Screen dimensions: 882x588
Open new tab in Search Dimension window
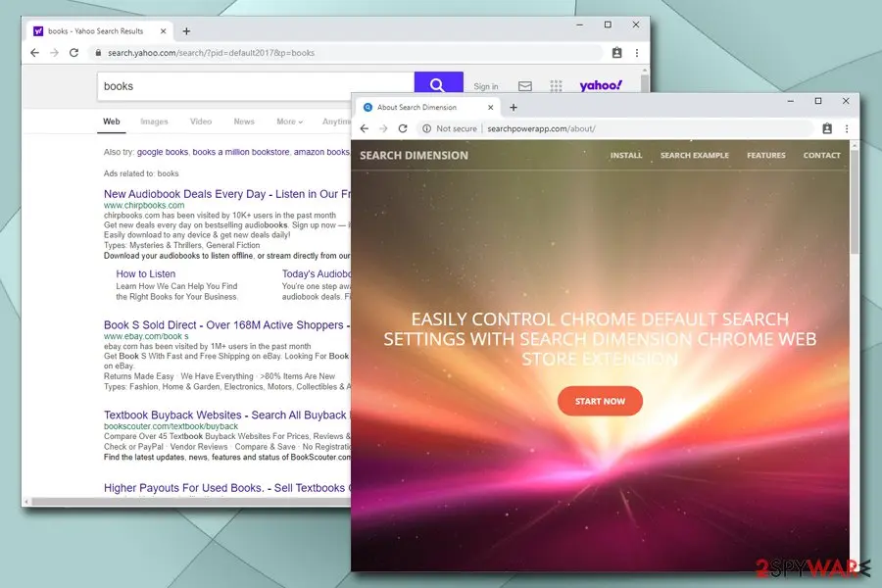513,108
